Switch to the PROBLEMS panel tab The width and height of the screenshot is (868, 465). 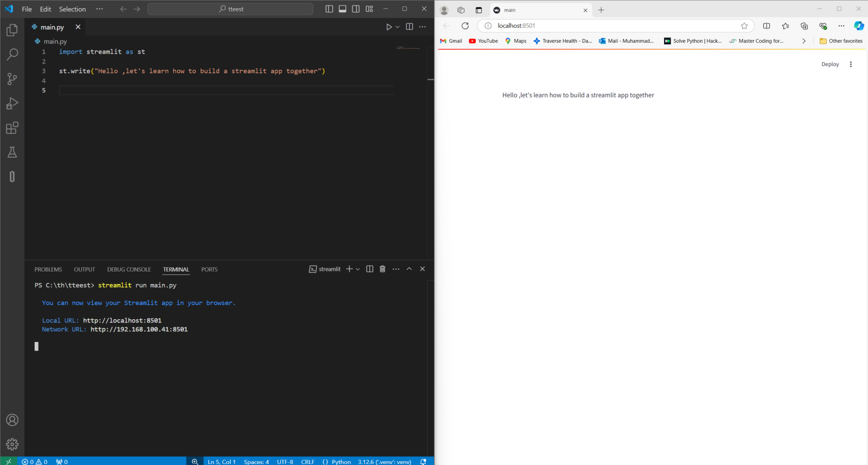[48, 269]
